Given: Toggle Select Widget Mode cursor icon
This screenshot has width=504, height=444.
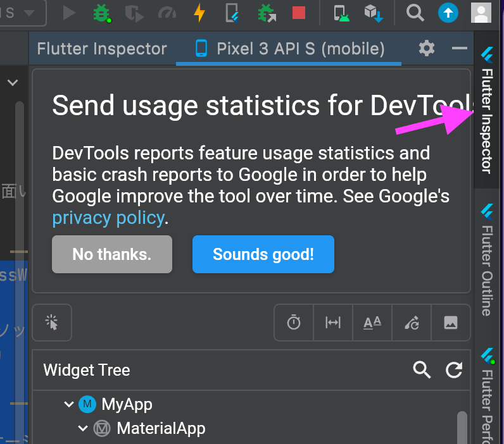Looking at the screenshot, I should pos(52,323).
